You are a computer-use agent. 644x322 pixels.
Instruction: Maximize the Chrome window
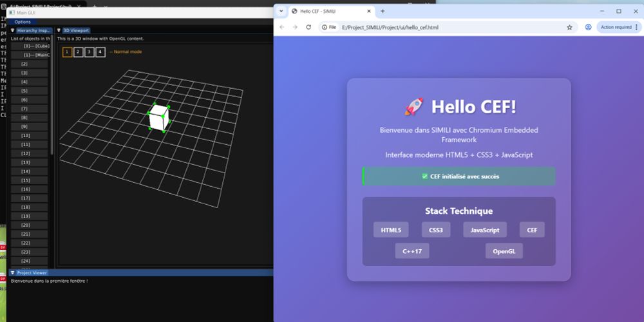coord(619,11)
